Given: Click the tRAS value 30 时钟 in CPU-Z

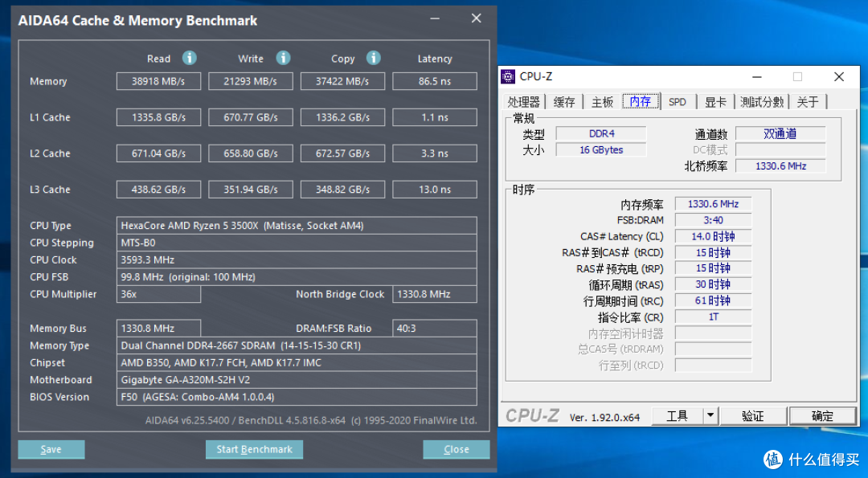Looking at the screenshot, I should (x=714, y=284).
